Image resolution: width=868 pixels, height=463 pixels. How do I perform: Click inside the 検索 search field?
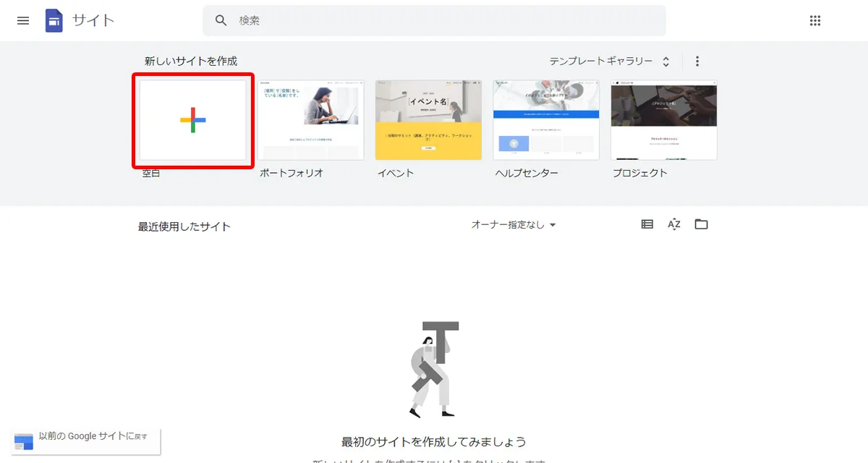pos(434,20)
